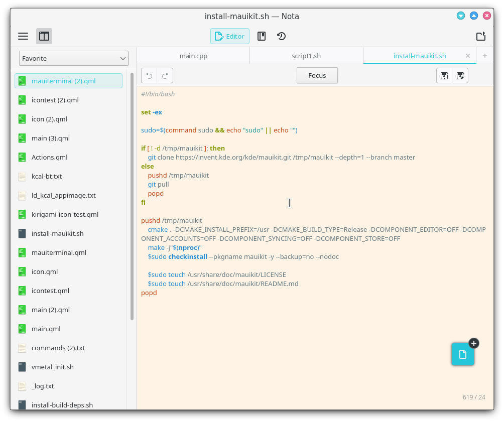Open Actions.qml file
The width and height of the screenshot is (504, 422).
pos(68,157)
